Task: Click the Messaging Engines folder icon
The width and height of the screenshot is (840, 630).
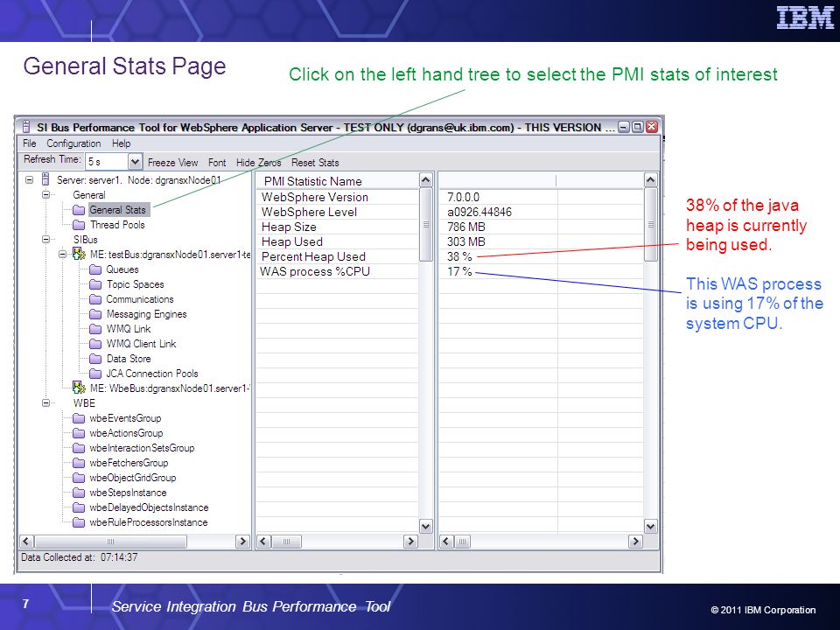Action: [x=95, y=314]
